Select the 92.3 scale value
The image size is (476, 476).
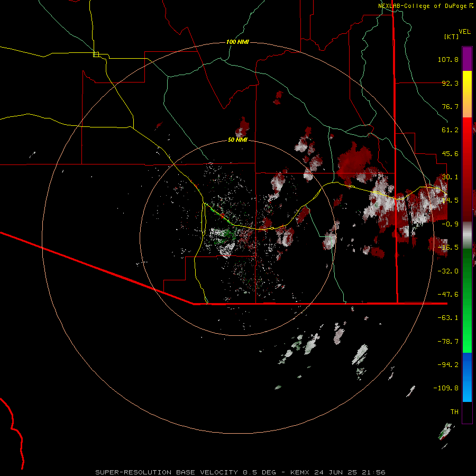click(450, 83)
